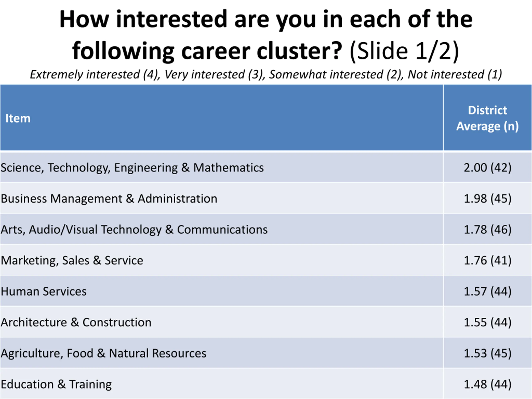The height and width of the screenshot is (399, 532).
Task: Click the District Average (n) header
Action: 488,118
